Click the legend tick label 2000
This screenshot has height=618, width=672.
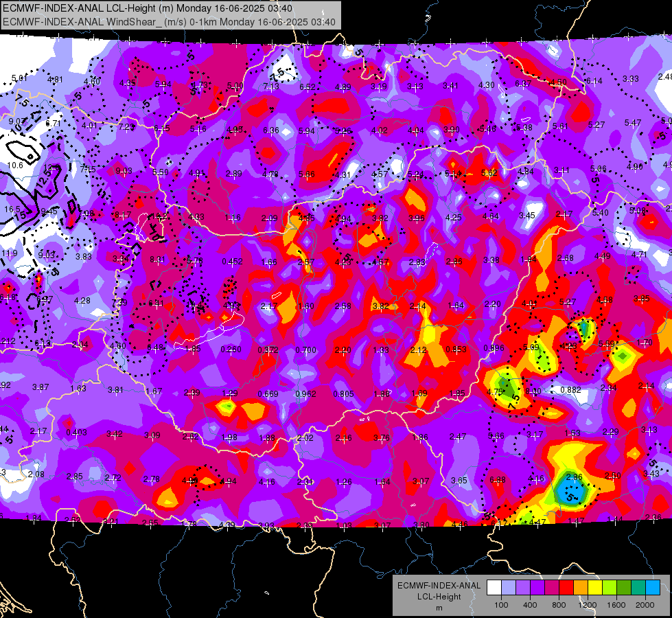[x=645, y=605]
